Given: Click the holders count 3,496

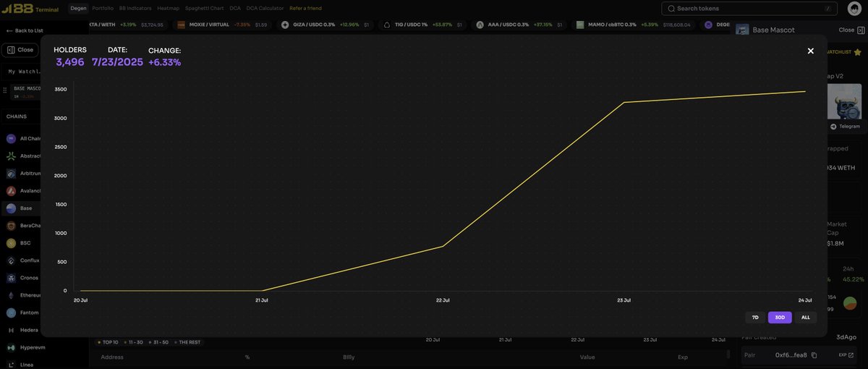Looking at the screenshot, I should 70,62.
